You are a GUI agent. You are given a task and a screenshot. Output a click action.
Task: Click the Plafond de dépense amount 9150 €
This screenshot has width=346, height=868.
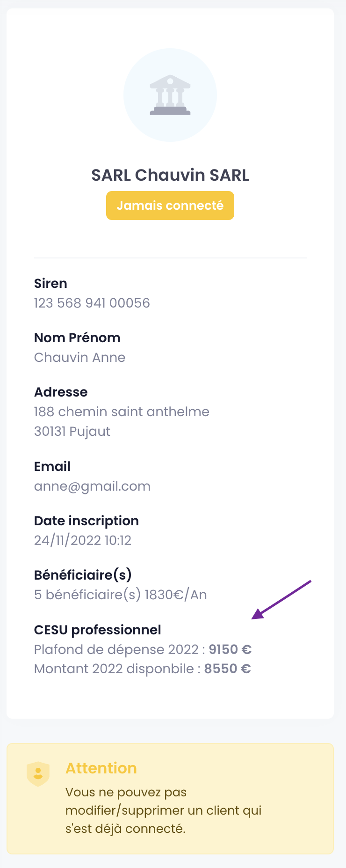pos(230,649)
